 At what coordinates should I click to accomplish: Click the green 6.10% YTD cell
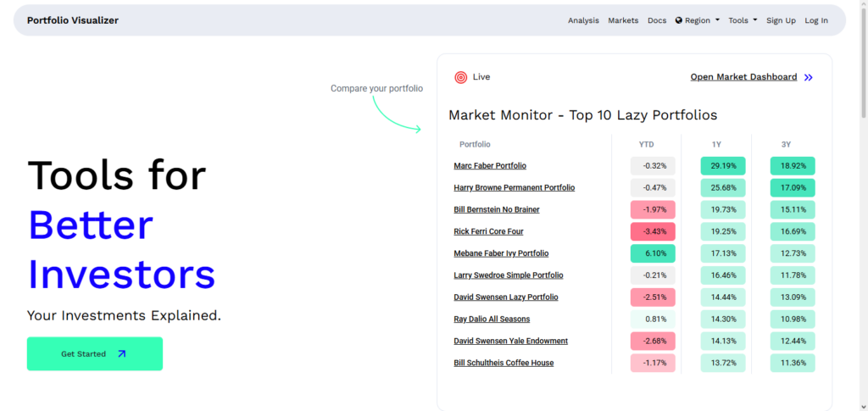653,253
